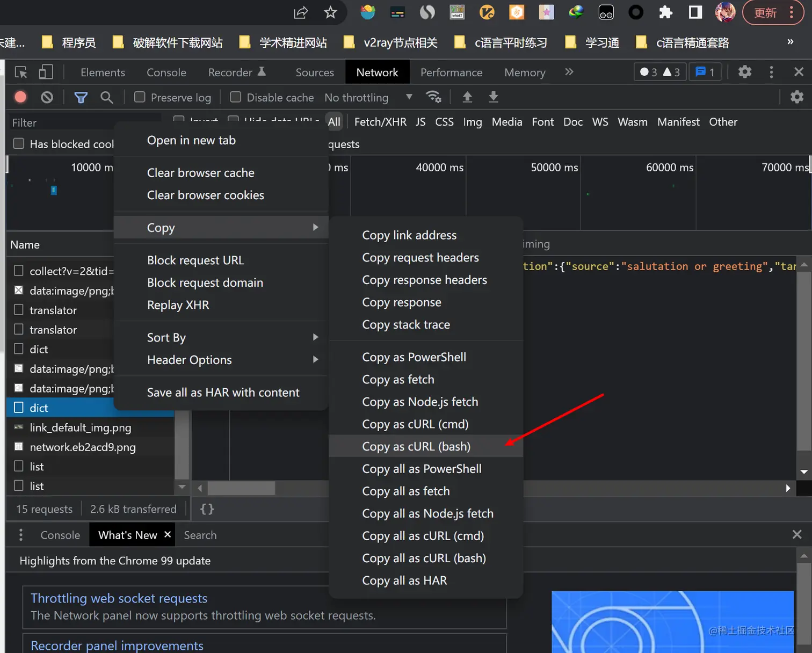Viewport: 812px width, 653px height.
Task: Open the Throttling web socket requests link
Action: tap(119, 598)
